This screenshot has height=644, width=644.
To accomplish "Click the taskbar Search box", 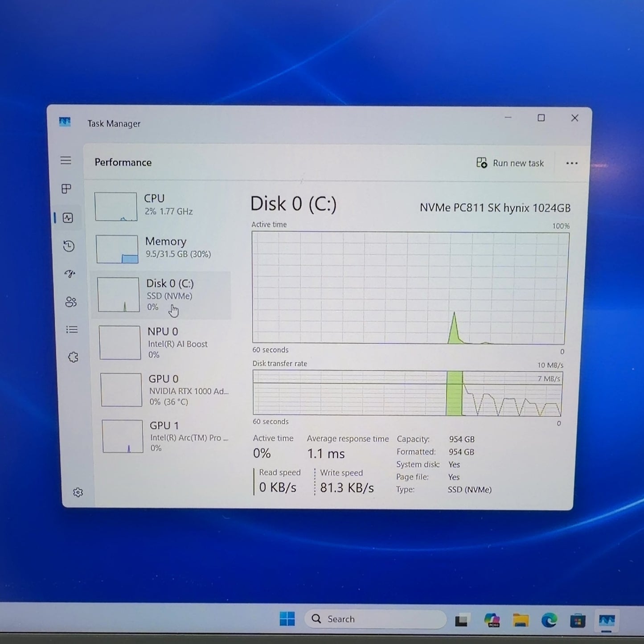I will coord(375,619).
